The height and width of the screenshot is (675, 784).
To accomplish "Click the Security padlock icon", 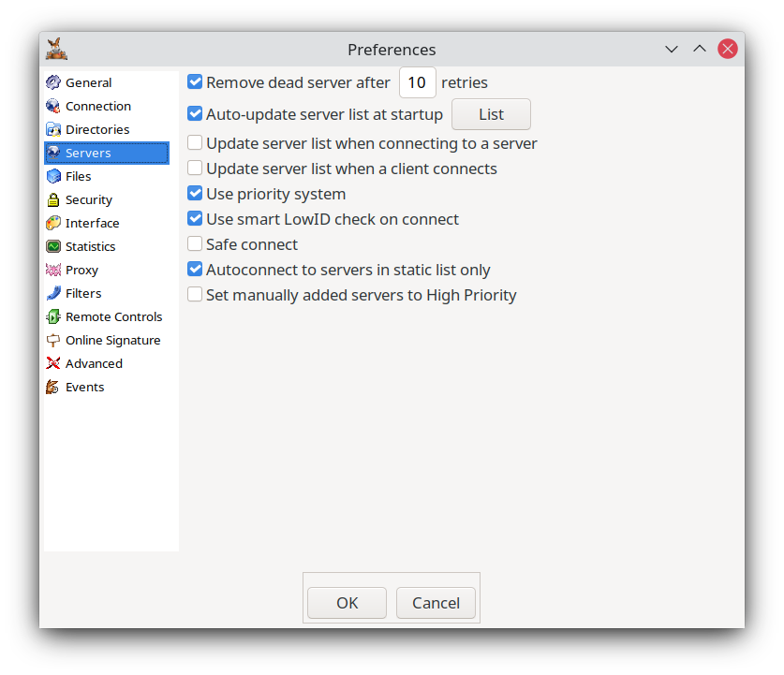I will pos(53,199).
